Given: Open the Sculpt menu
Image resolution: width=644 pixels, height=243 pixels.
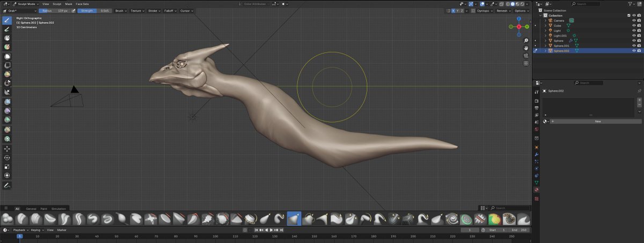Looking at the screenshot, I should (57, 4).
